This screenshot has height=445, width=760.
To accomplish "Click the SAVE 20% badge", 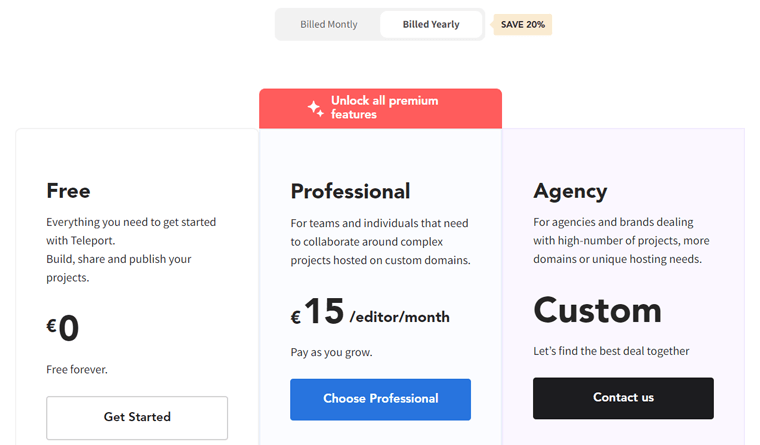I will coord(522,25).
